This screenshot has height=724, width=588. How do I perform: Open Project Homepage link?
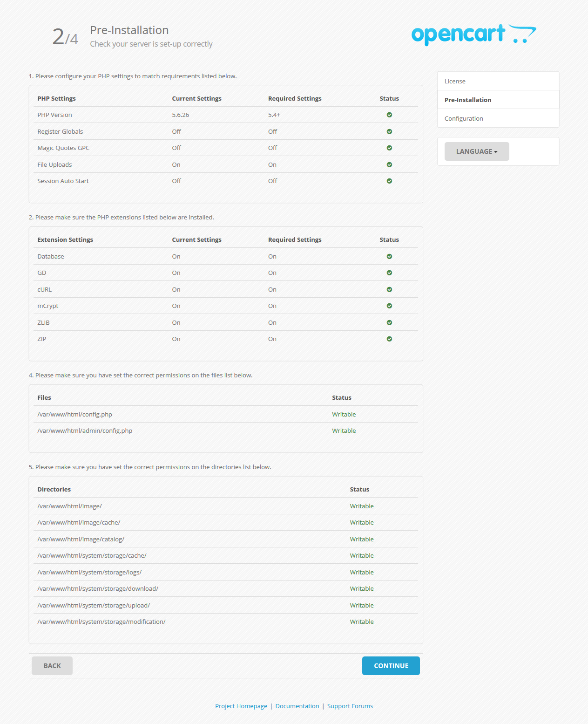tap(241, 706)
